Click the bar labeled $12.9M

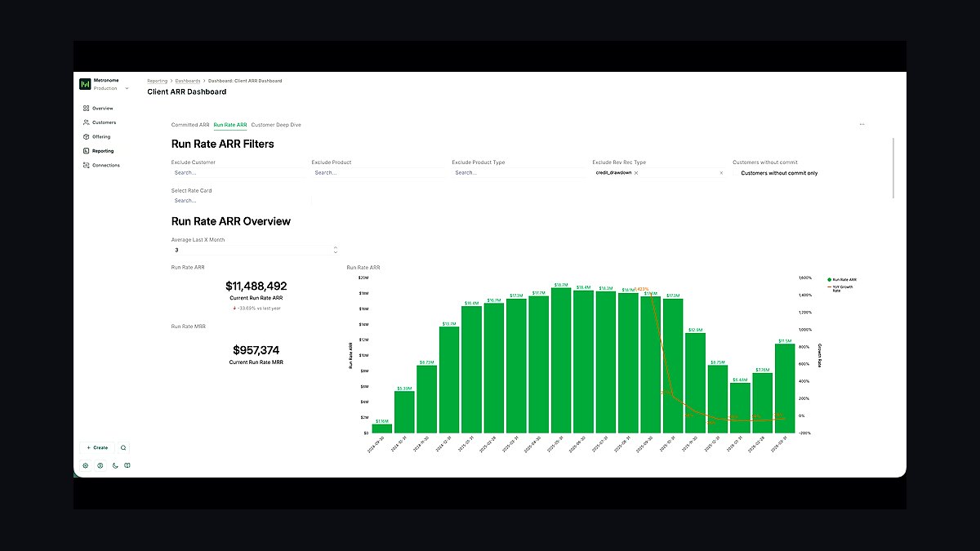coord(695,383)
